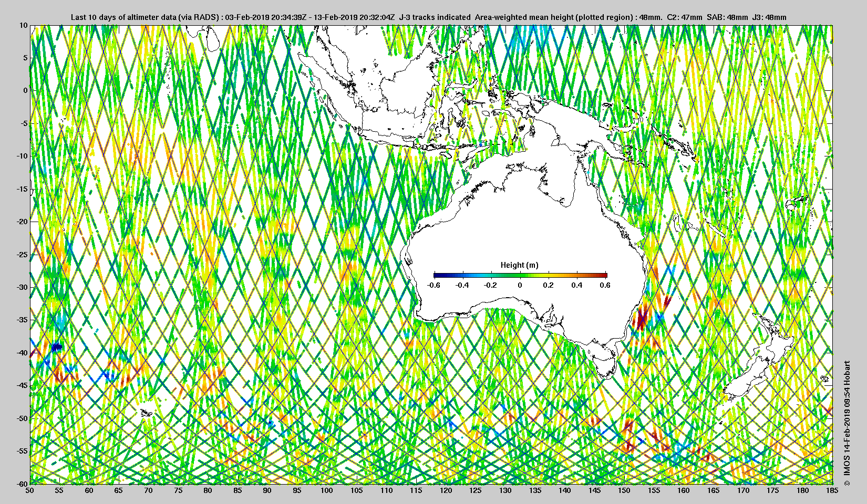The width and height of the screenshot is (867, 504).
Task: Click latitude tick label -40 on the left axis
Action: point(22,353)
